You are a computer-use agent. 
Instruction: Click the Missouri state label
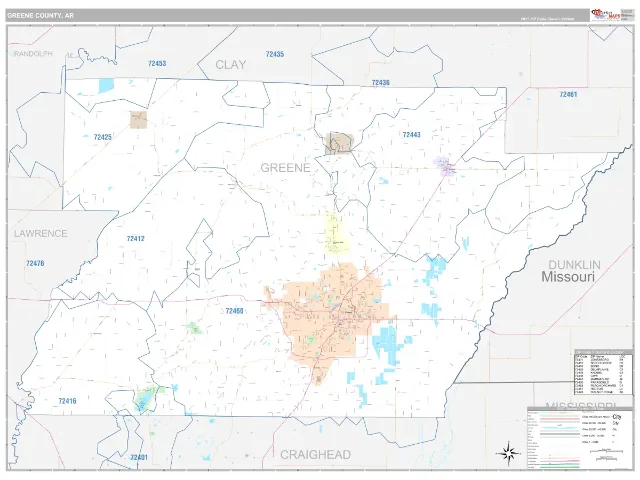568,277
